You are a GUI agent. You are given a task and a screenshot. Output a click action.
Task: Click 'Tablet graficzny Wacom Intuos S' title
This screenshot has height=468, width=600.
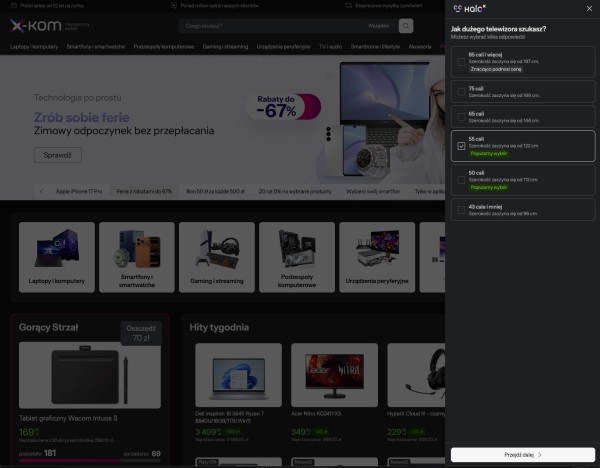tap(68, 418)
